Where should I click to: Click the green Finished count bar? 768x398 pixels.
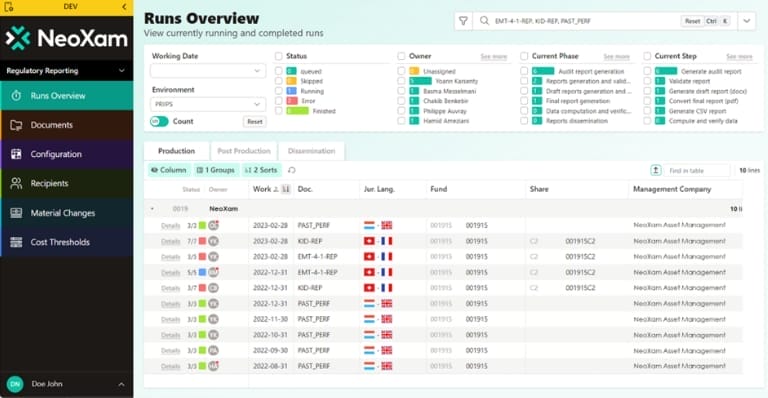pos(297,111)
